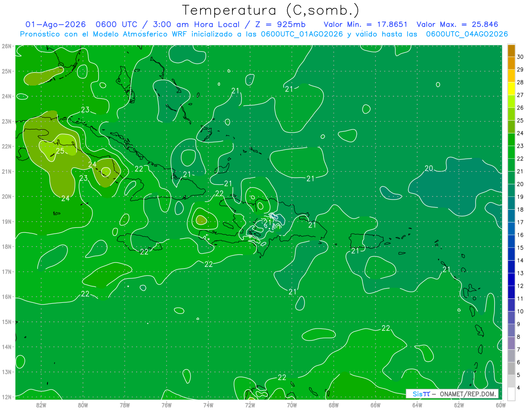532x411 pixels.
Task: Click the "Valor Min. = 17.8651" value
Action: click(x=366, y=24)
